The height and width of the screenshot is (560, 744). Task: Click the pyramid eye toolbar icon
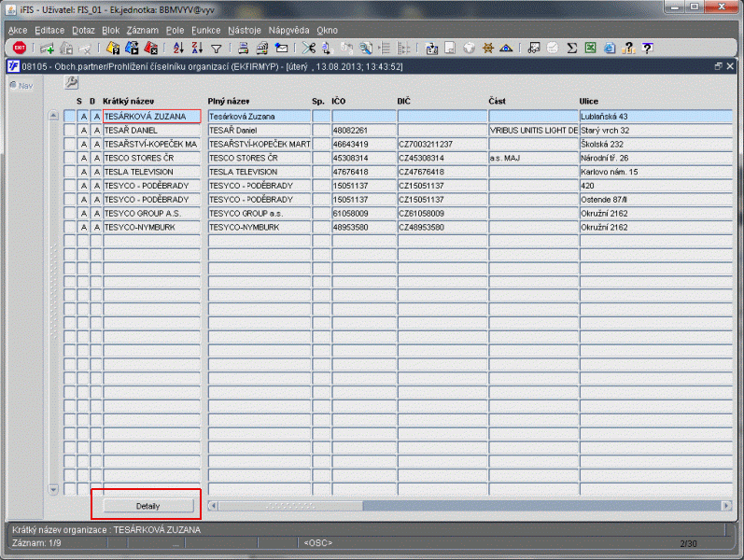(506, 48)
